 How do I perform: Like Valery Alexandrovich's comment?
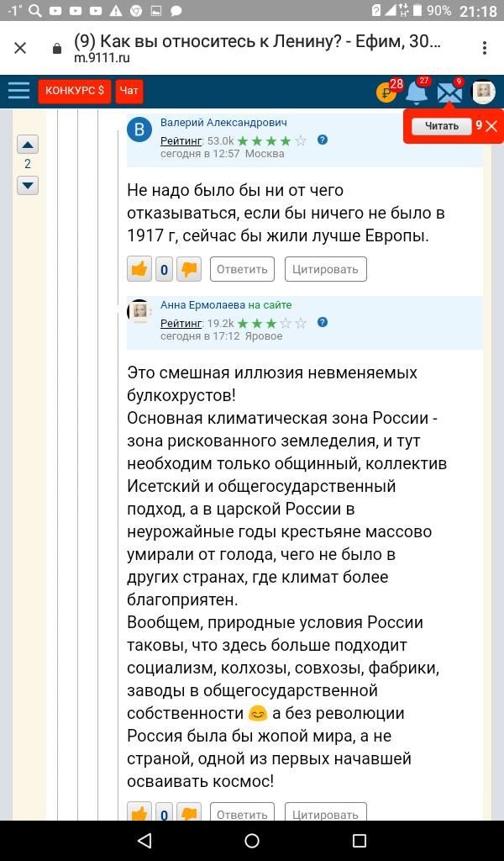pos(139,269)
